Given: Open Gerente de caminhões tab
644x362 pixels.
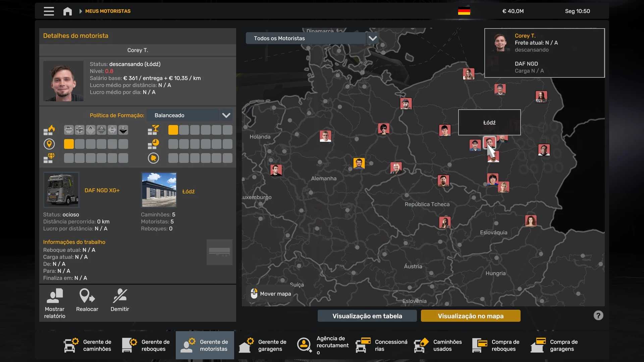Looking at the screenshot, I should (x=88, y=345).
